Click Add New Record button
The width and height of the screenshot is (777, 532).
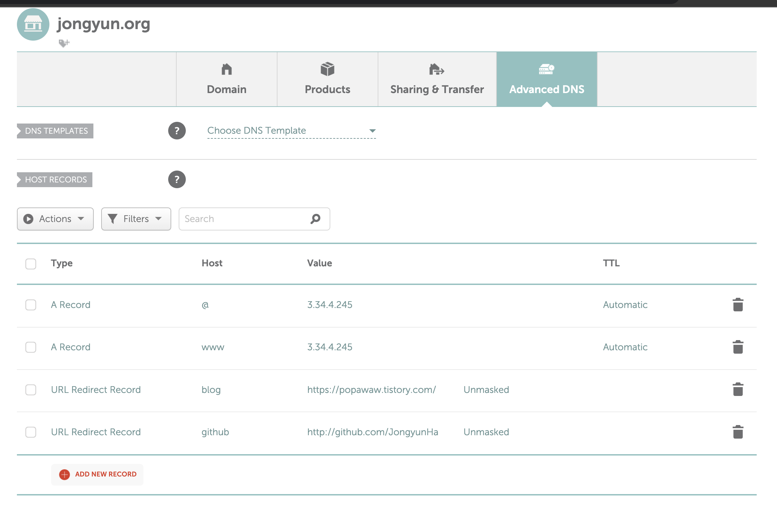98,474
